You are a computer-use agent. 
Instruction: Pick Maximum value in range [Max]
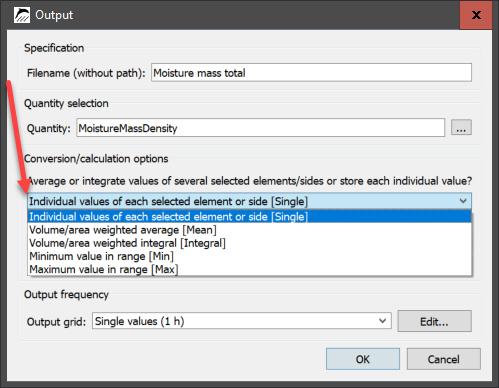coord(249,269)
